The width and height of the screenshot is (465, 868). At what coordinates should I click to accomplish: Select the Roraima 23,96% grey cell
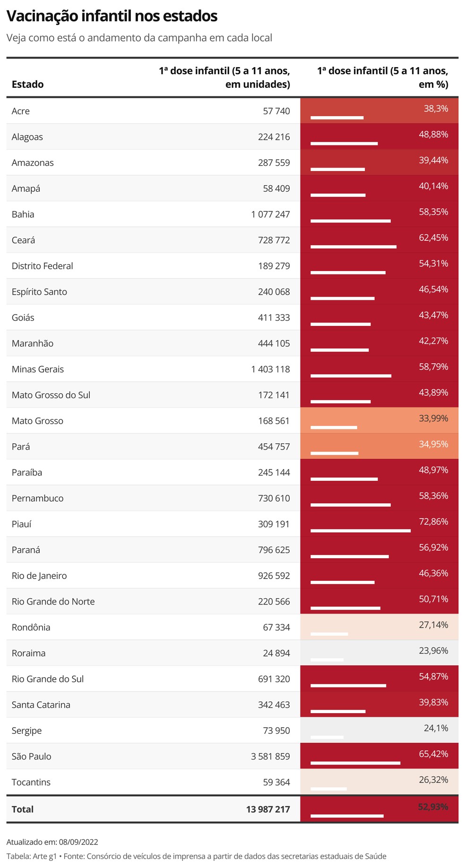(x=379, y=653)
